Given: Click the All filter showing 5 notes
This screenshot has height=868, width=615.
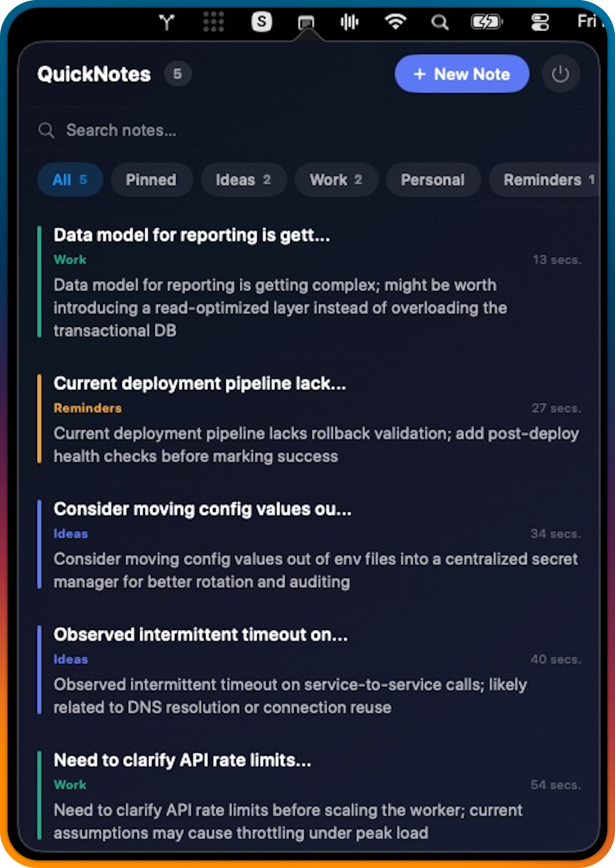Looking at the screenshot, I should pyautogui.click(x=70, y=179).
